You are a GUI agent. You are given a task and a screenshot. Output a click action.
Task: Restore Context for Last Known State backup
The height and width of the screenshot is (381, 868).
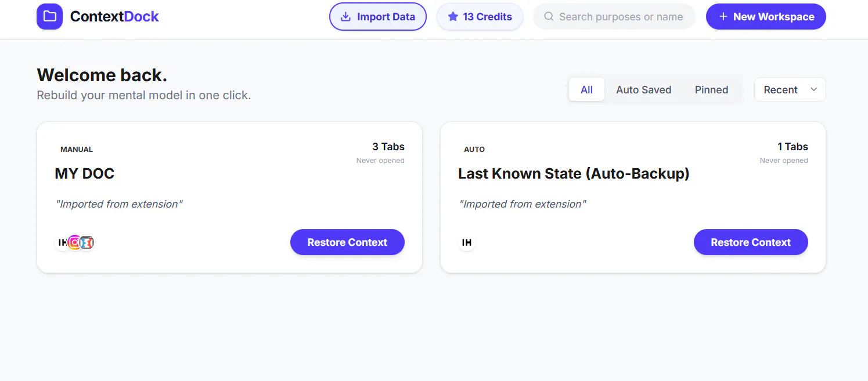751,242
